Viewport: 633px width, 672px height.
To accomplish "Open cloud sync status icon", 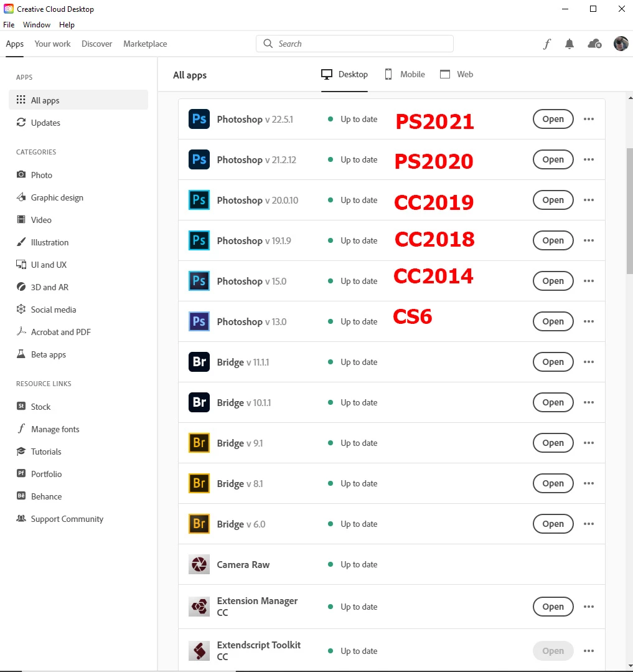I will coord(594,44).
